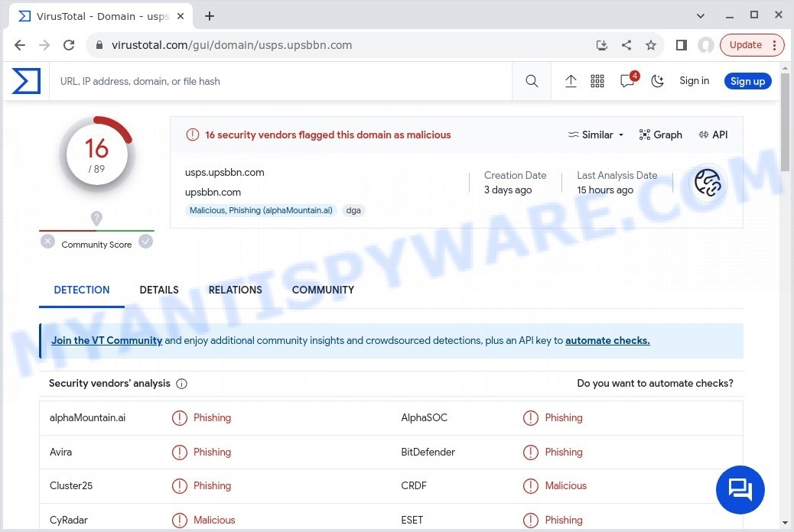Click the 16 / 89 detection score gauge

coord(96,155)
